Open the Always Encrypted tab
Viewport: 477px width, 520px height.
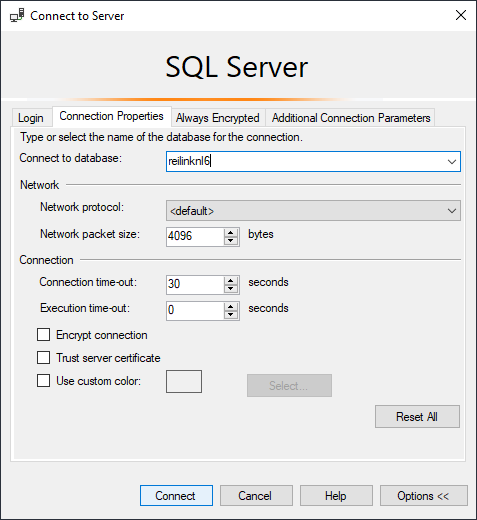[x=218, y=118]
